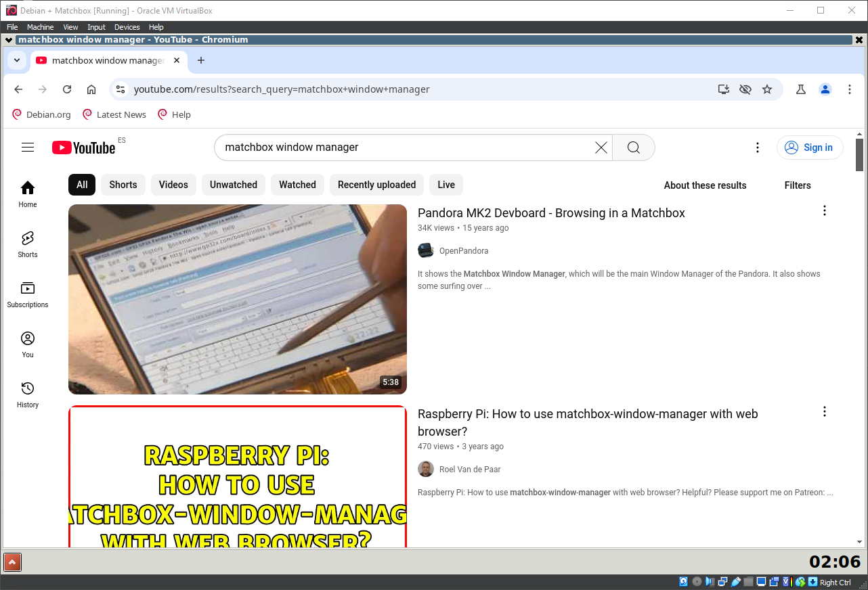Screen dimensions: 868x590
Task: Open the Debian.org bookmark link
Action: tap(41, 114)
